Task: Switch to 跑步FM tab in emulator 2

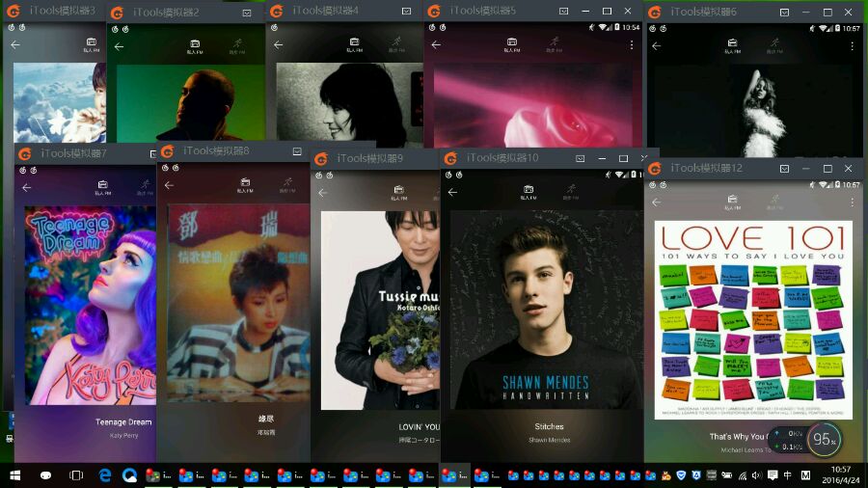Action: tap(237, 46)
